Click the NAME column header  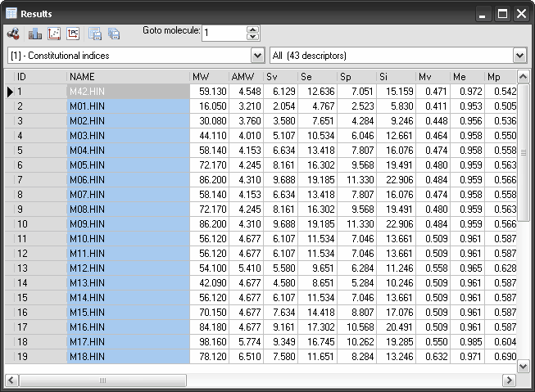pyautogui.click(x=127, y=76)
